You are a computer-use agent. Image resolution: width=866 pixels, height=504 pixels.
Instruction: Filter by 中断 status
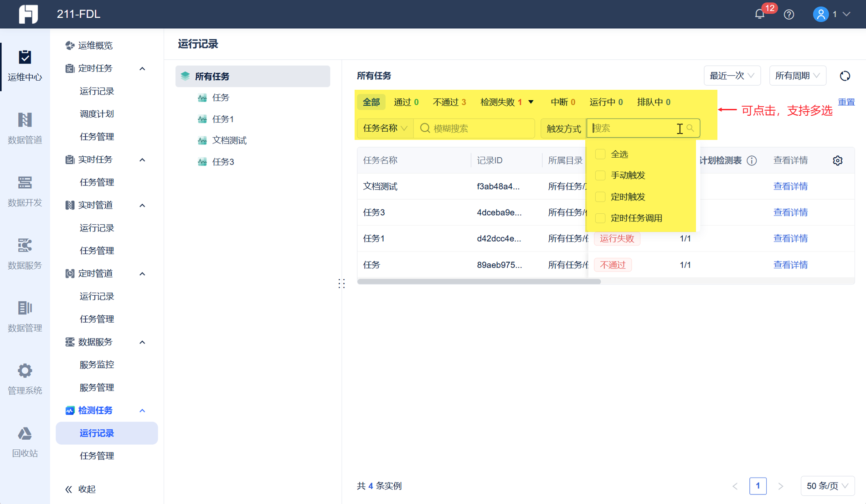tap(563, 102)
